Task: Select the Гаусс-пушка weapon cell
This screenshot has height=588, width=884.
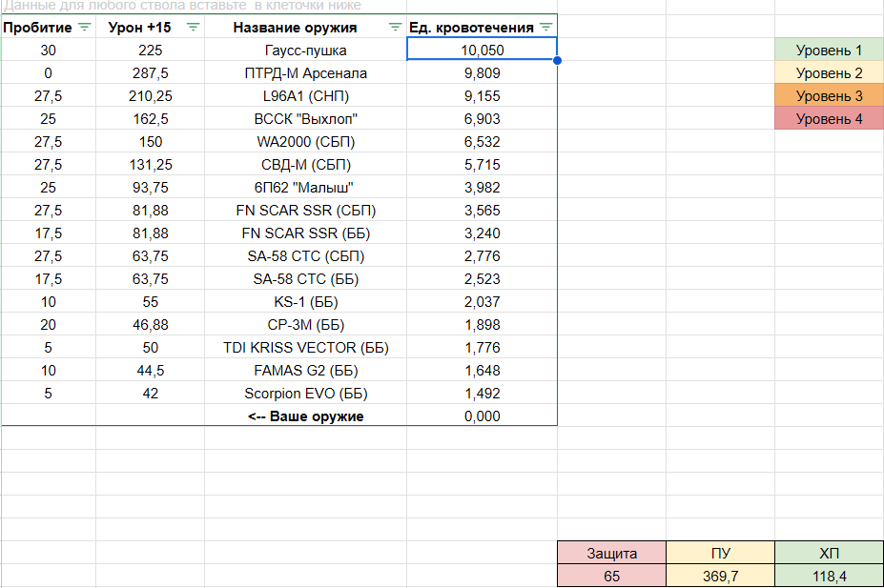Action: click(305, 51)
